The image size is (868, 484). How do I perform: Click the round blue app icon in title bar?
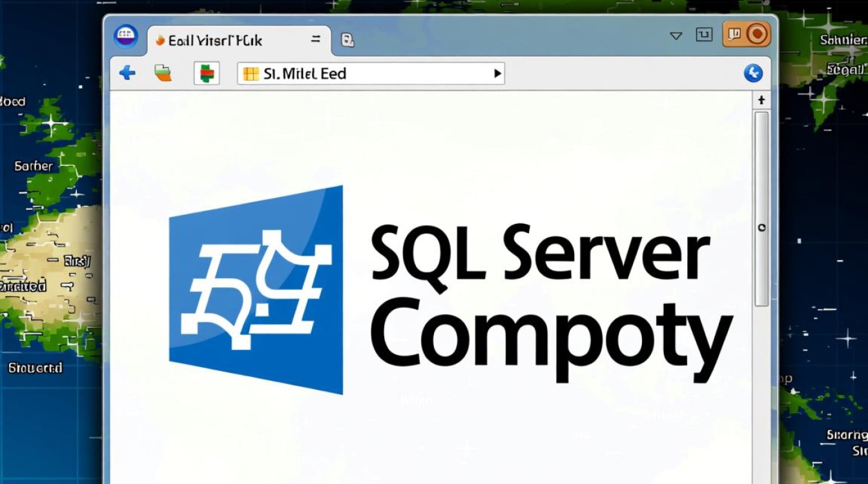tap(126, 37)
